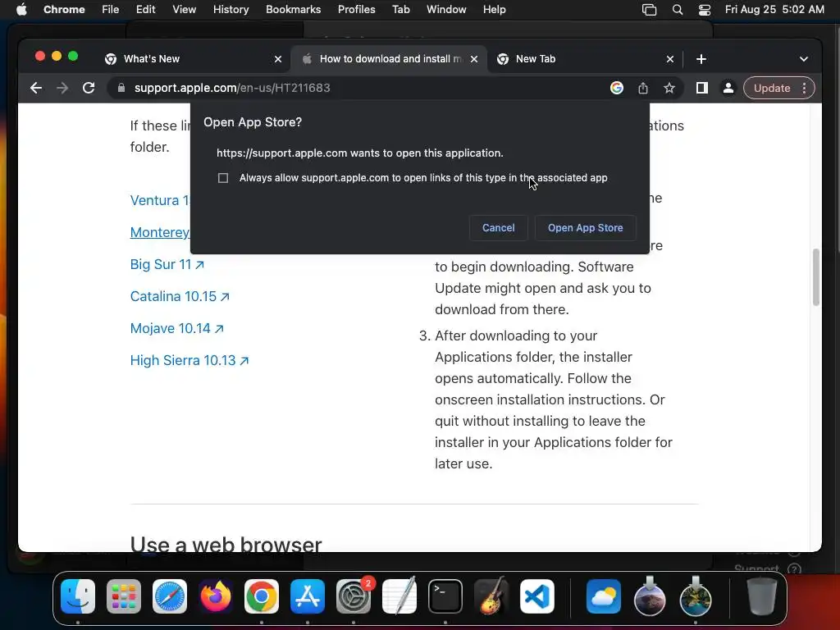
Task: Open the first macOS installer in Dock
Action: pos(650,596)
